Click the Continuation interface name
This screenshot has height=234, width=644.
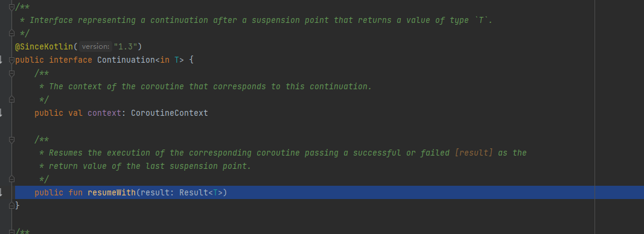(126, 60)
